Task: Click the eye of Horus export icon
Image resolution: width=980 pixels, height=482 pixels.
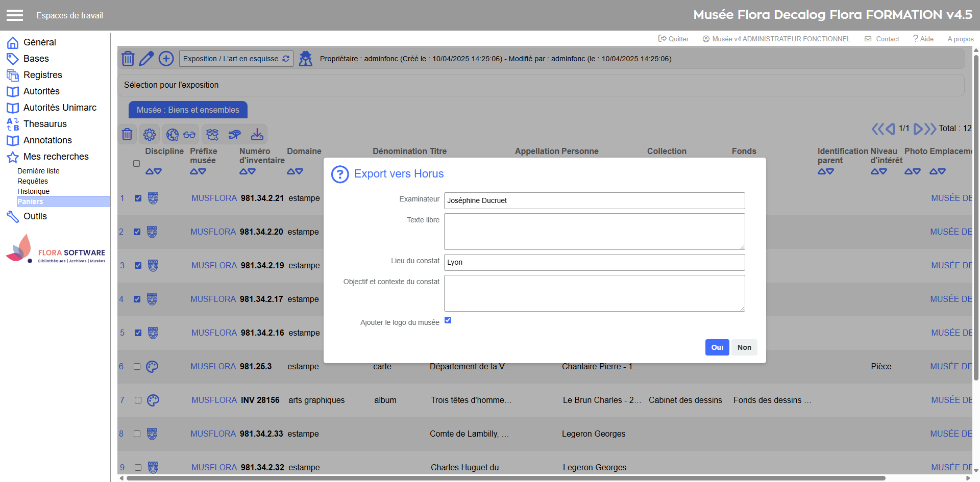Action: tap(235, 135)
